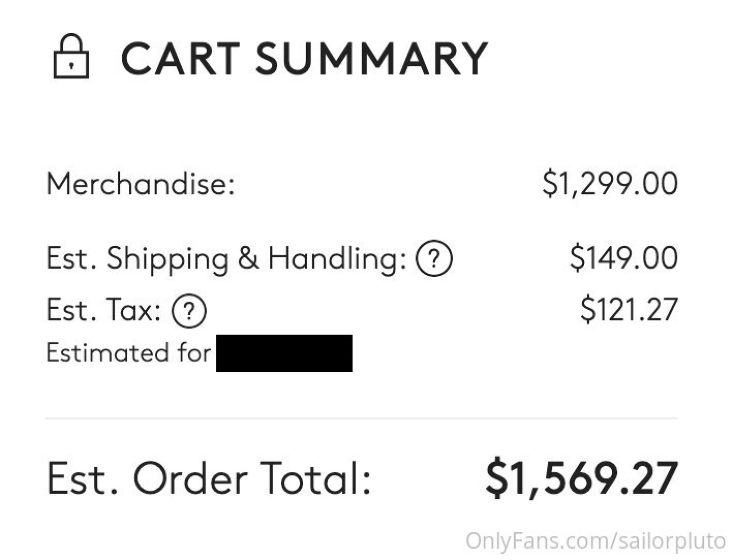Viewport: 732px width, 560px height.
Task: Click the padlock icon beside Cart Summary
Action: coord(71,56)
